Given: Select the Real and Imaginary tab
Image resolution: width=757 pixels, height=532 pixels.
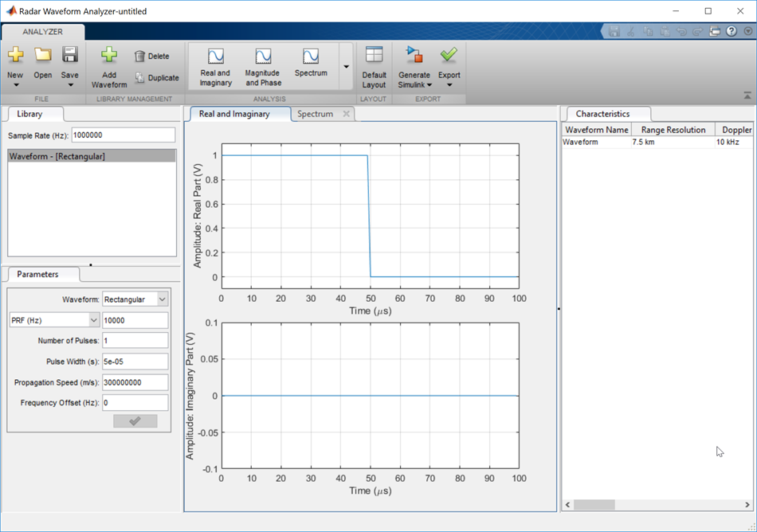Looking at the screenshot, I should coord(234,114).
